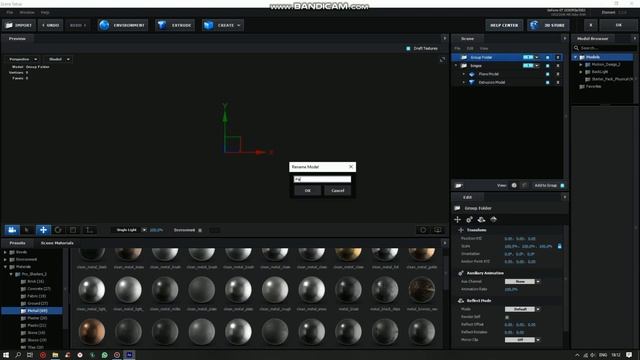Toggle visibility checkbox for Plane Model
Viewport: 640px width, 360px height.
[x=547, y=74]
